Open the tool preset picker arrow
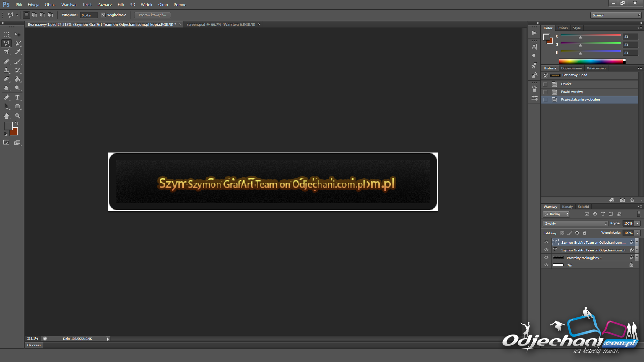The width and height of the screenshot is (644, 362). point(17,15)
